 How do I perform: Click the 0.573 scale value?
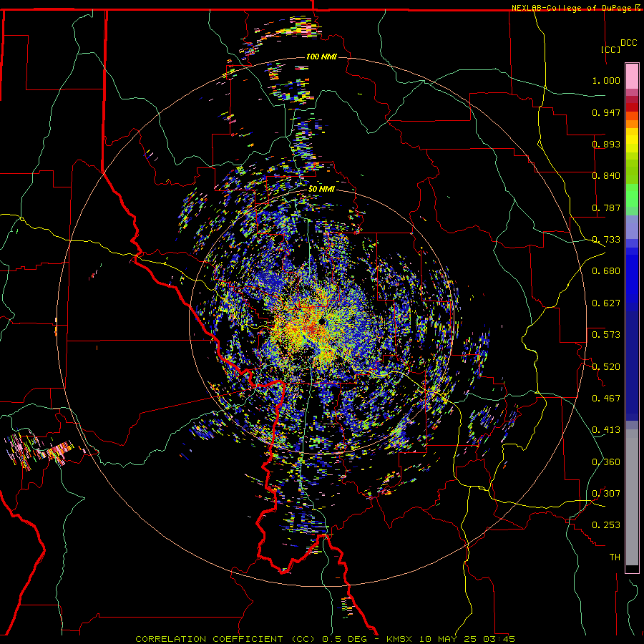pyautogui.click(x=606, y=335)
